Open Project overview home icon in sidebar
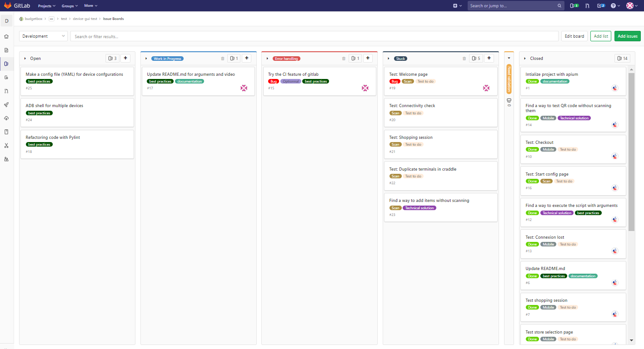 6,36
